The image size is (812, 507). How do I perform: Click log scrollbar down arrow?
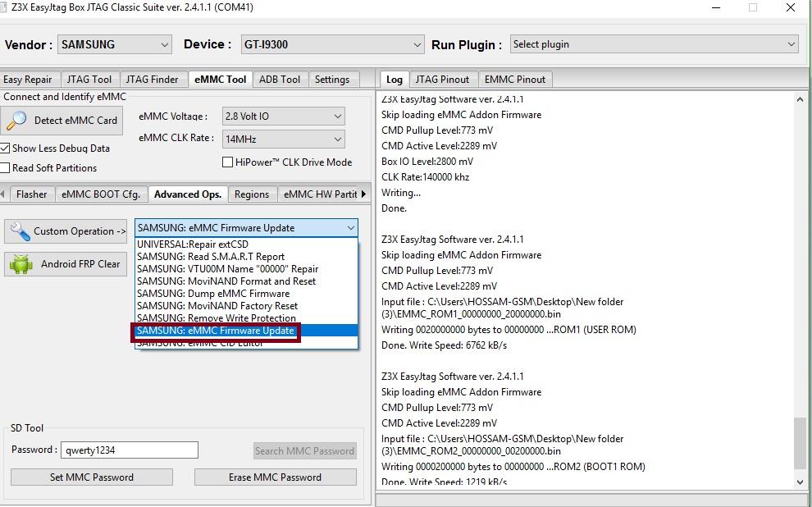(800, 482)
